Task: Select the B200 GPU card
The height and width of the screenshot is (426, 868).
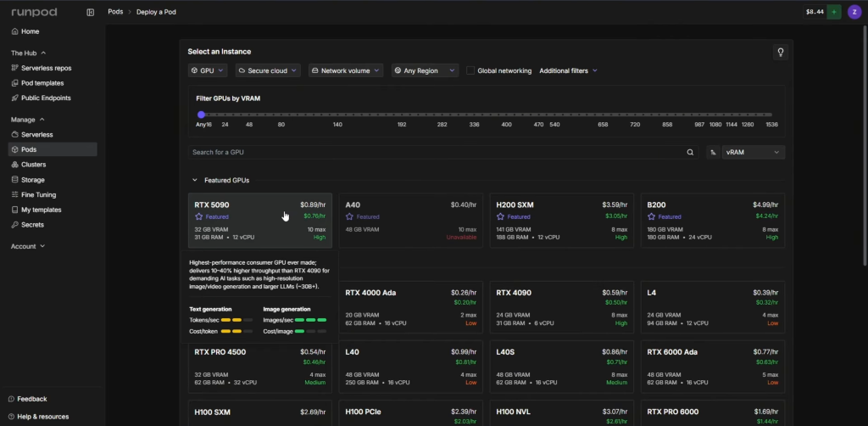Action: [x=713, y=221]
